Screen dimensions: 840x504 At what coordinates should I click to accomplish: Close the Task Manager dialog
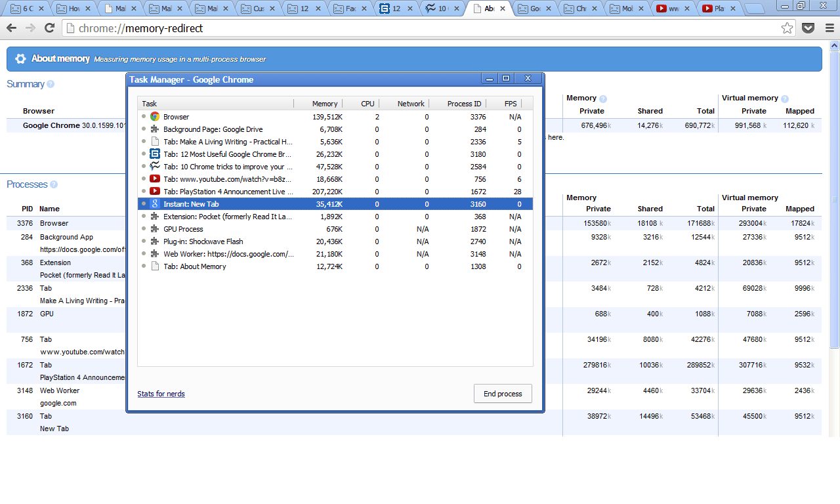point(526,79)
